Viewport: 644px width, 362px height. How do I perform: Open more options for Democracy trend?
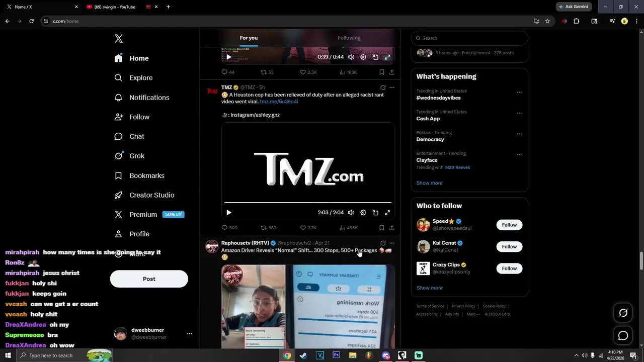coord(519,134)
